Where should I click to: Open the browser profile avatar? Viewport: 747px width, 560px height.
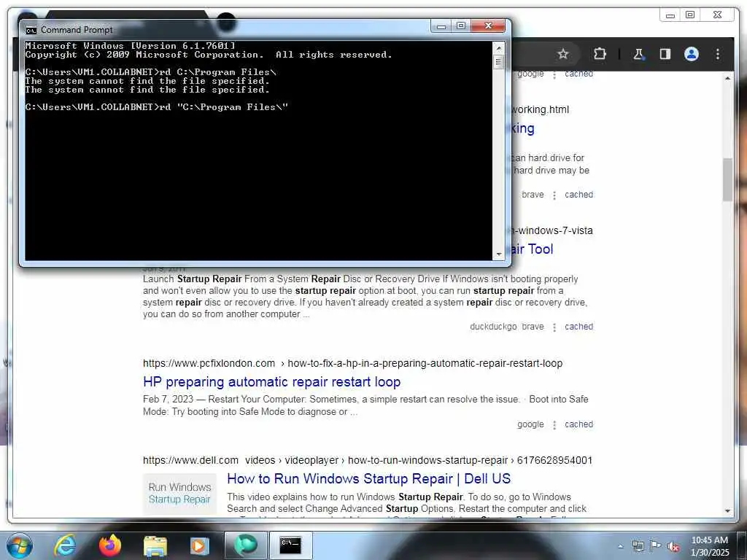pyautogui.click(x=692, y=54)
